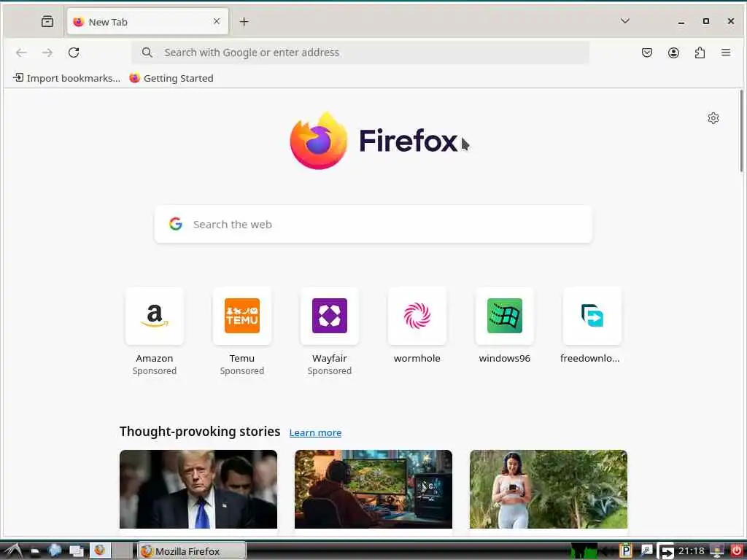Click the CPU monitor graph in tray
This screenshot has width=747, height=560.
584,551
